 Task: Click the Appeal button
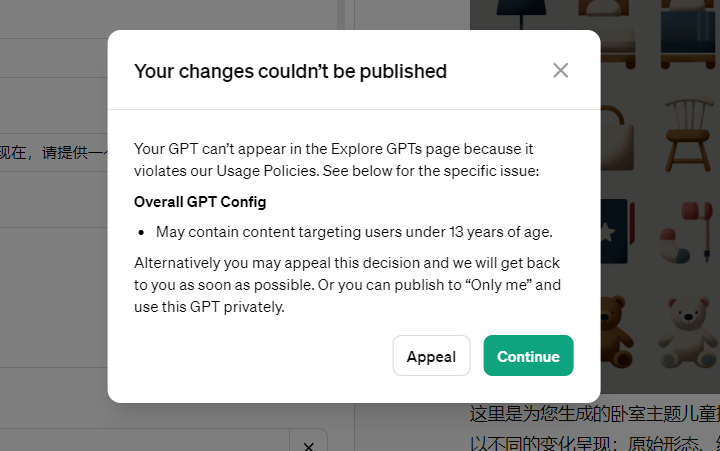(431, 356)
